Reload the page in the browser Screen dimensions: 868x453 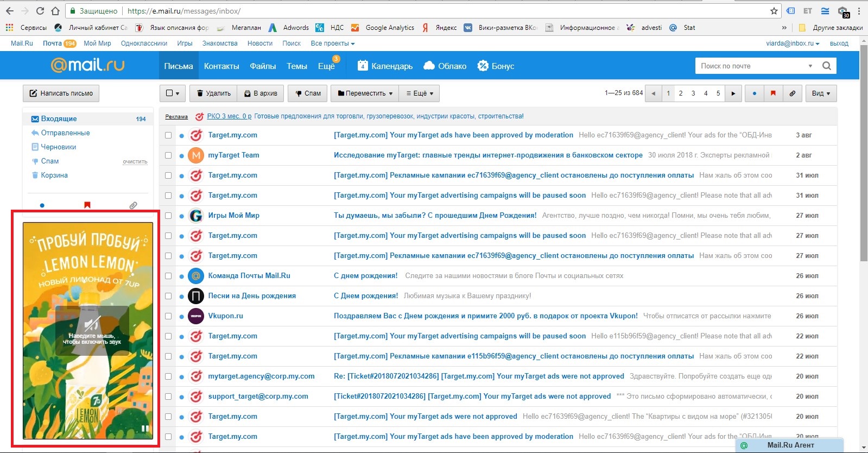(40, 11)
